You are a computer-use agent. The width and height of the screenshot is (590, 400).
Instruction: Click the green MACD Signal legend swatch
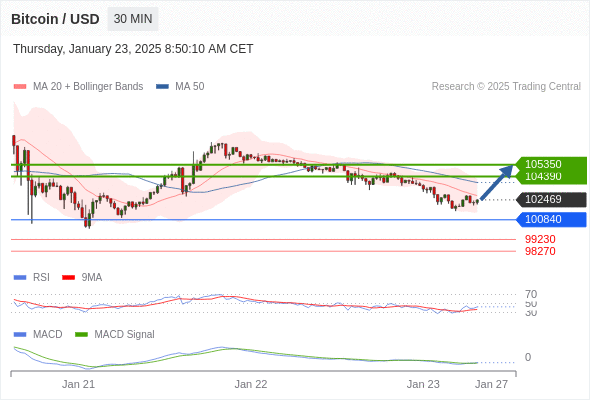pos(81,335)
